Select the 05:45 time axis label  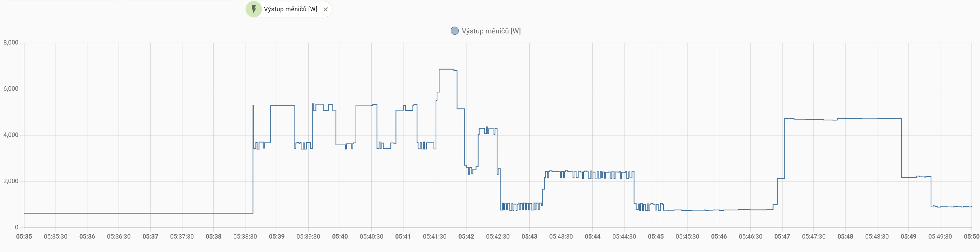655,236
